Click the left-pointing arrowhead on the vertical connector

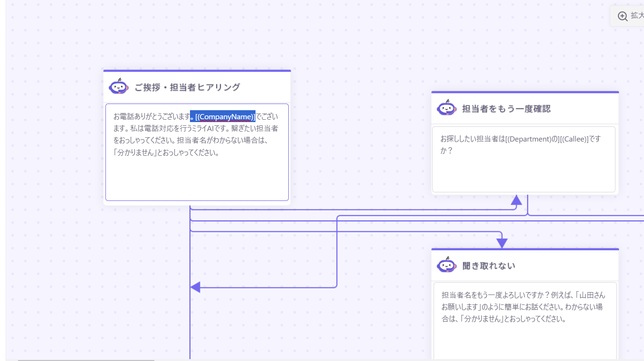(x=195, y=287)
